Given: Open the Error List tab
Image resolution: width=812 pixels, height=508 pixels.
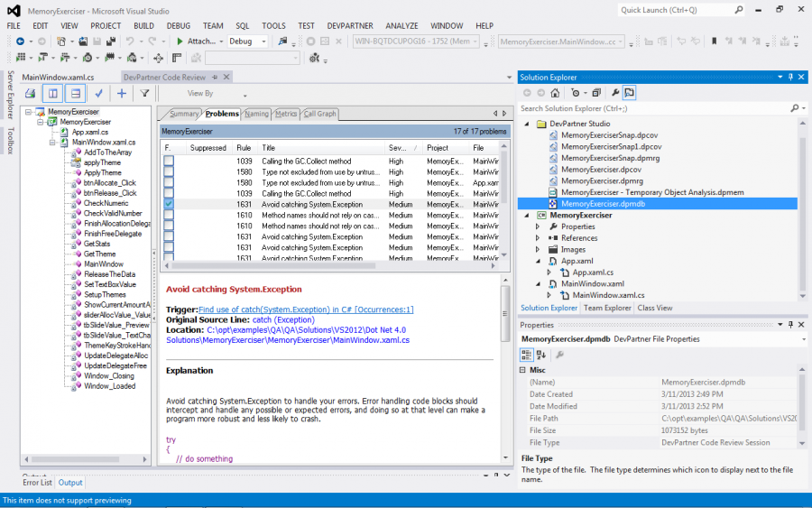Looking at the screenshot, I should click(x=37, y=483).
